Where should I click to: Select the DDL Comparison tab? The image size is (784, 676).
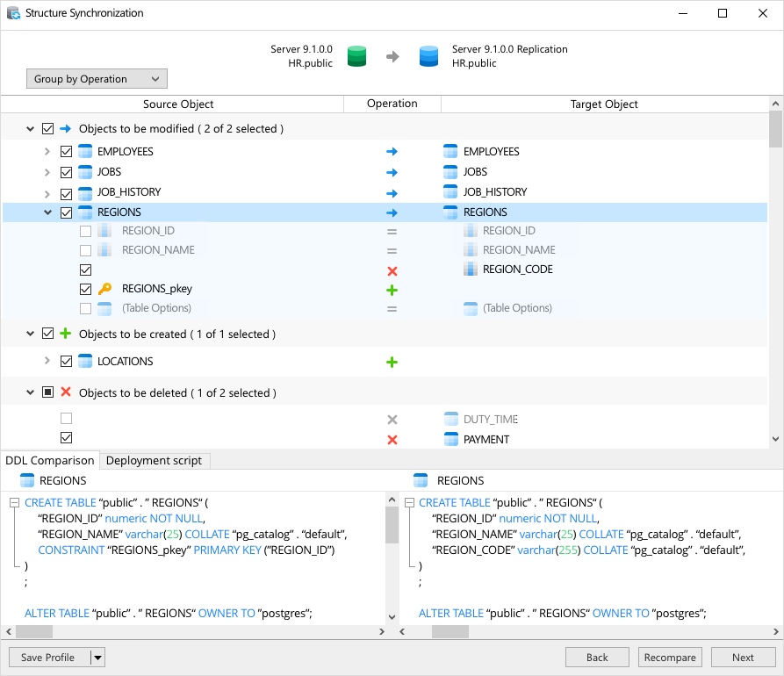tap(50, 460)
